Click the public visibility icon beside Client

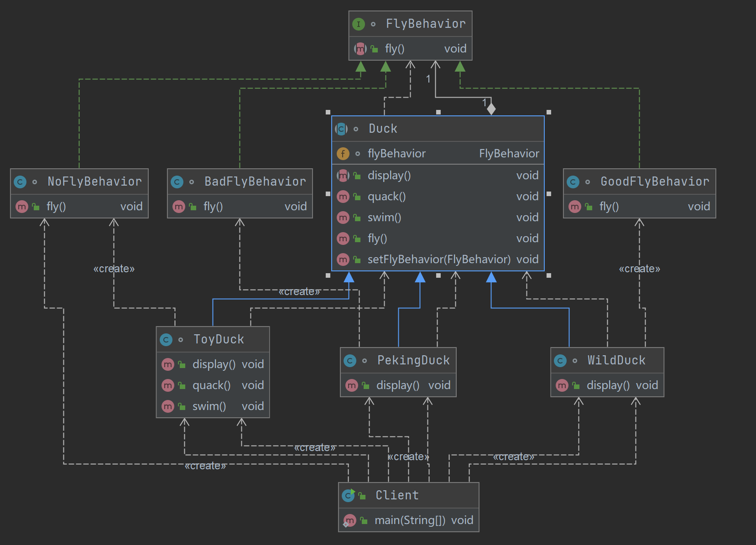tap(362, 496)
